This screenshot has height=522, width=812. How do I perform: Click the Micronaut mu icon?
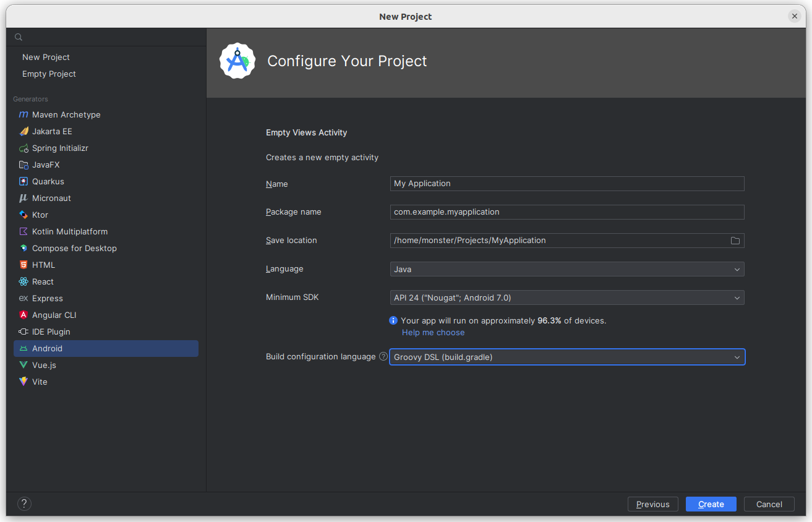24,198
